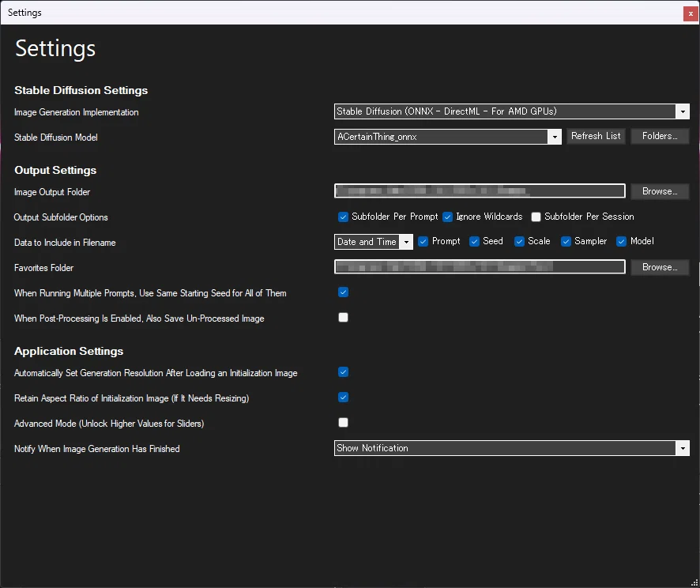
Task: Uncheck Prompt in filename data
Action: (x=423, y=242)
